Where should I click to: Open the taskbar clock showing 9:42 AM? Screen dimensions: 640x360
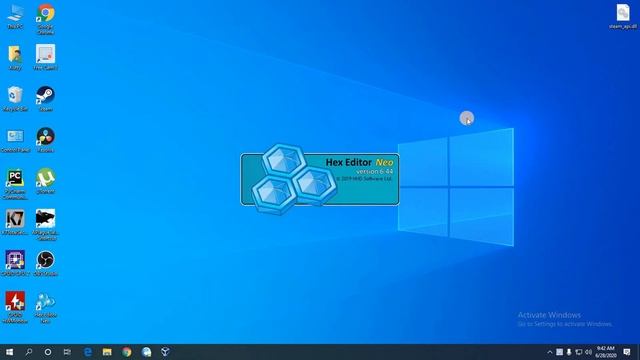pos(606,352)
